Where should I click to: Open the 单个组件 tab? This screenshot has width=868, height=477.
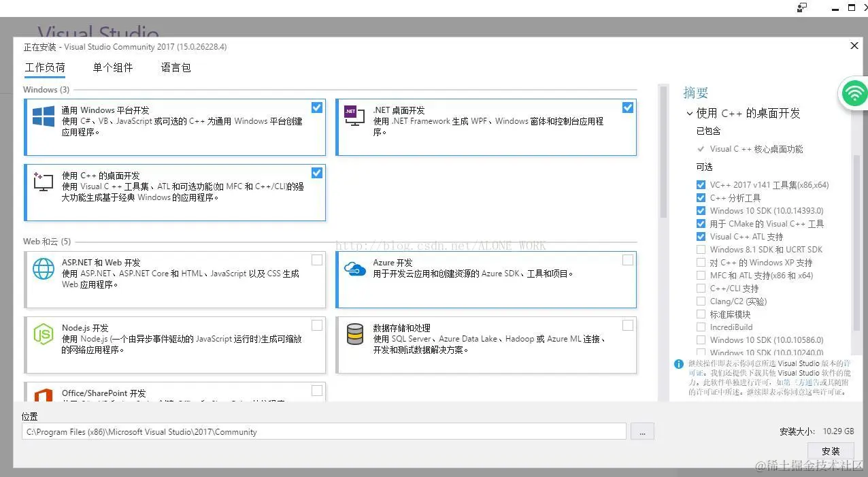pos(113,67)
